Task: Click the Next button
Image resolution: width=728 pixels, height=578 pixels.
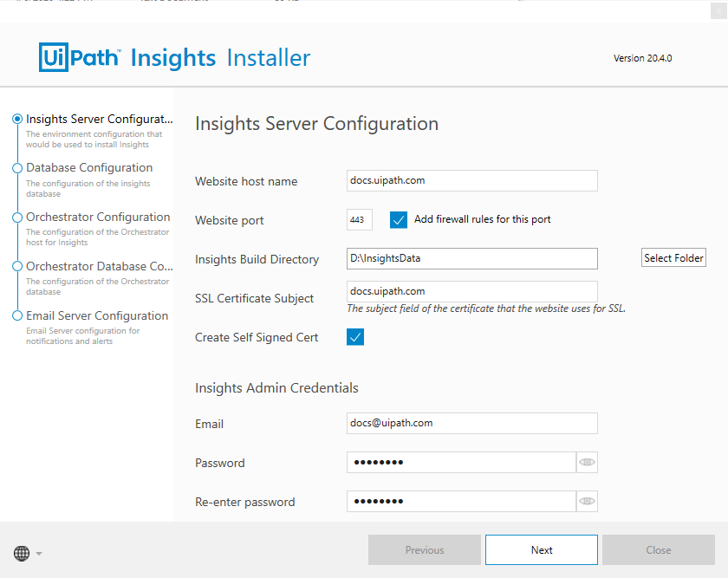Action: coord(542,549)
